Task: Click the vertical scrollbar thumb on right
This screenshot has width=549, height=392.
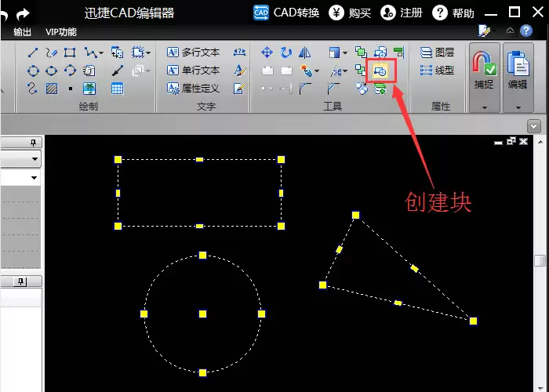Action: [541, 260]
